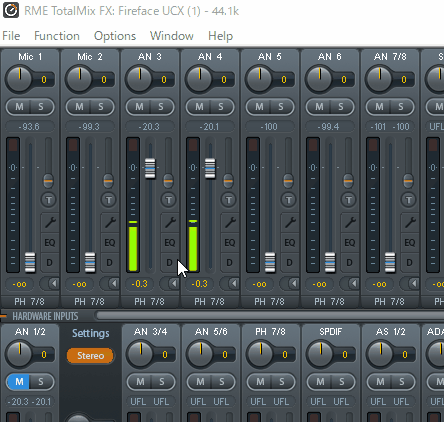Open EQ panel on AN 4 channel
This screenshot has width=444, height=422.
pyautogui.click(x=230, y=242)
